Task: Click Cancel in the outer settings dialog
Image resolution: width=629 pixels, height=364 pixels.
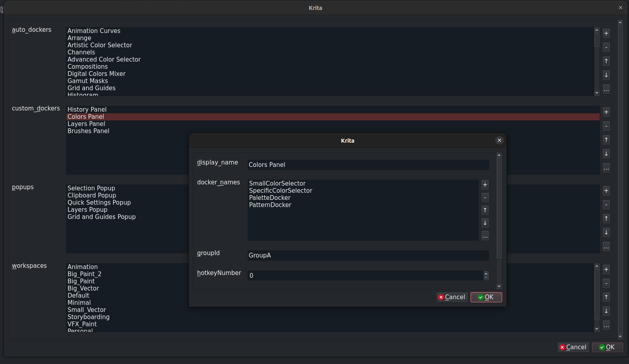Action: tap(573, 347)
